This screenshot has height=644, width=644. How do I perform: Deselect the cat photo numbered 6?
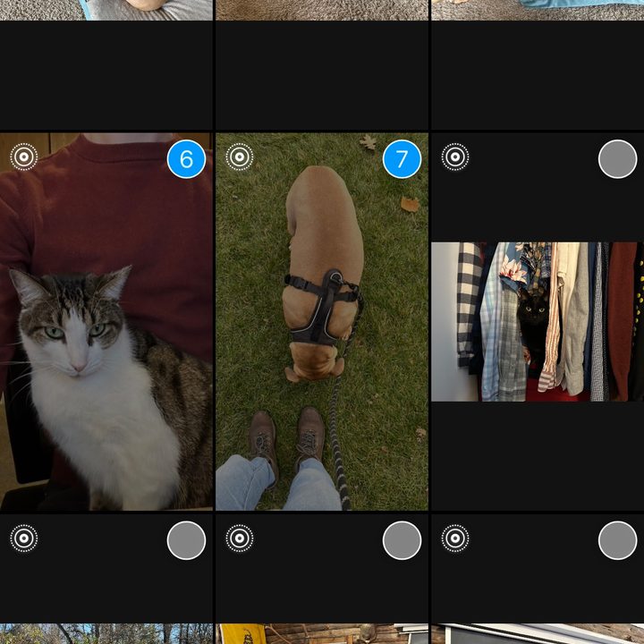(x=186, y=159)
